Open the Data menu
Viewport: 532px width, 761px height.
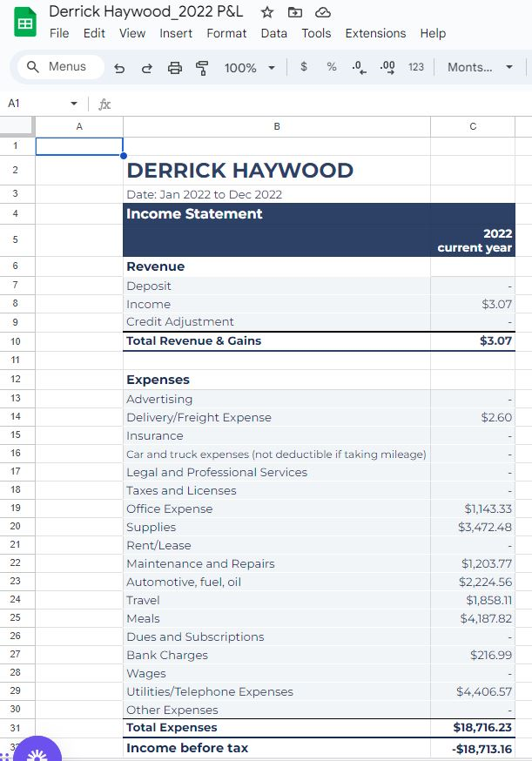tap(273, 33)
